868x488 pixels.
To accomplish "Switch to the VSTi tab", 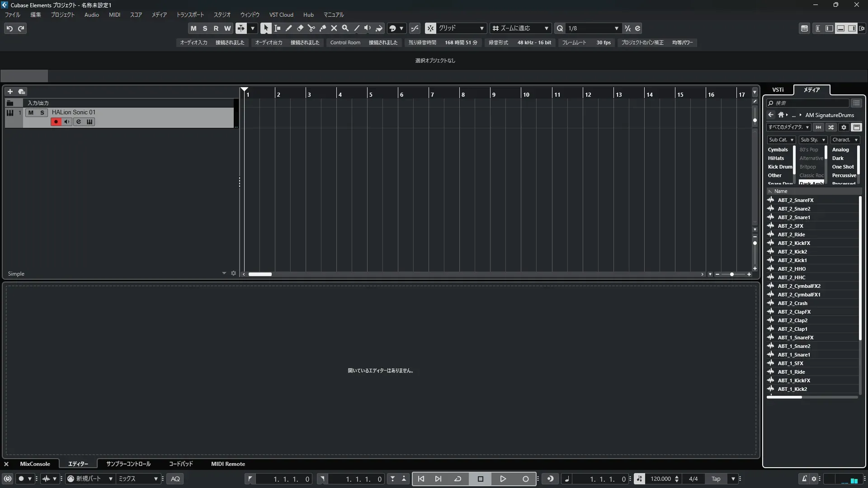I will click(778, 90).
